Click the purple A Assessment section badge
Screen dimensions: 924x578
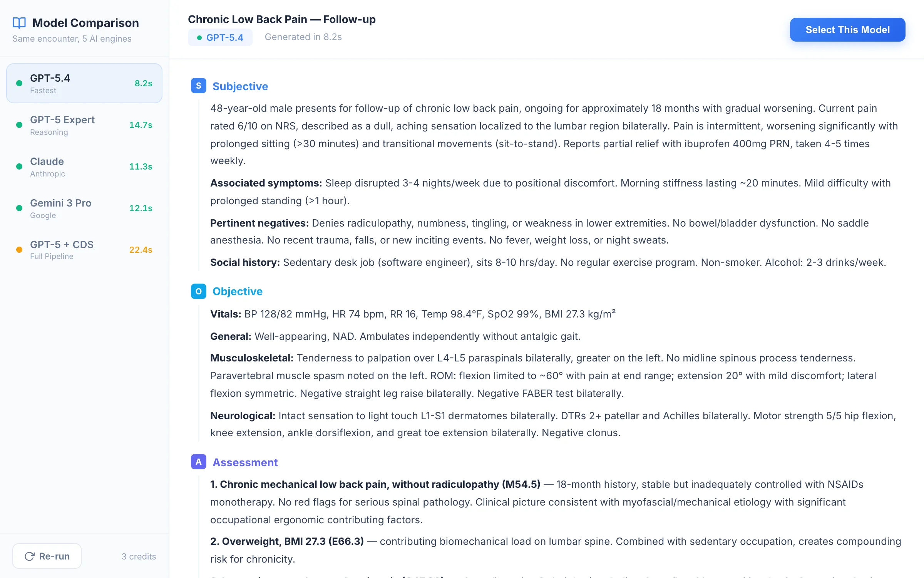[x=198, y=462]
